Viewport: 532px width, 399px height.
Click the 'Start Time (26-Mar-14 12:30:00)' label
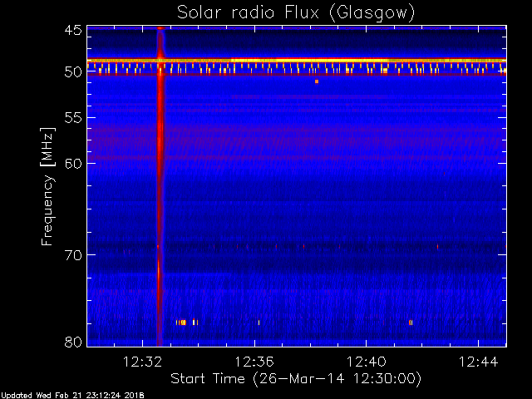tap(296, 378)
